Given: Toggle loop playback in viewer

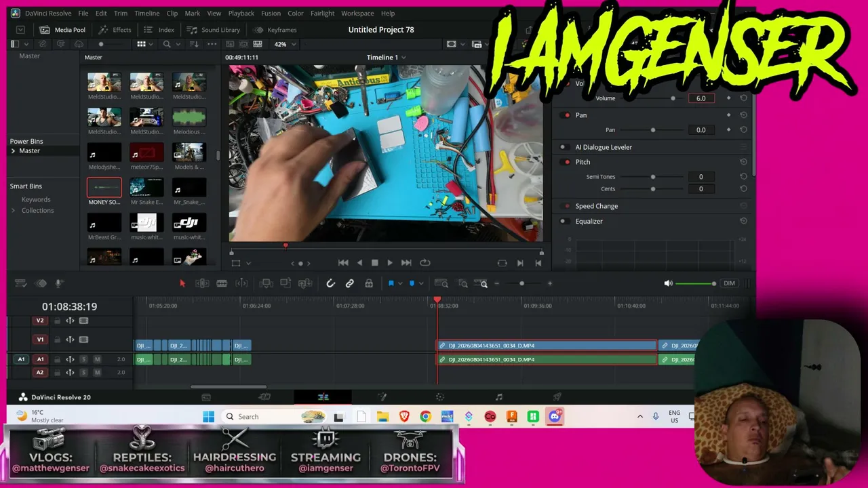Looking at the screenshot, I should [x=425, y=263].
